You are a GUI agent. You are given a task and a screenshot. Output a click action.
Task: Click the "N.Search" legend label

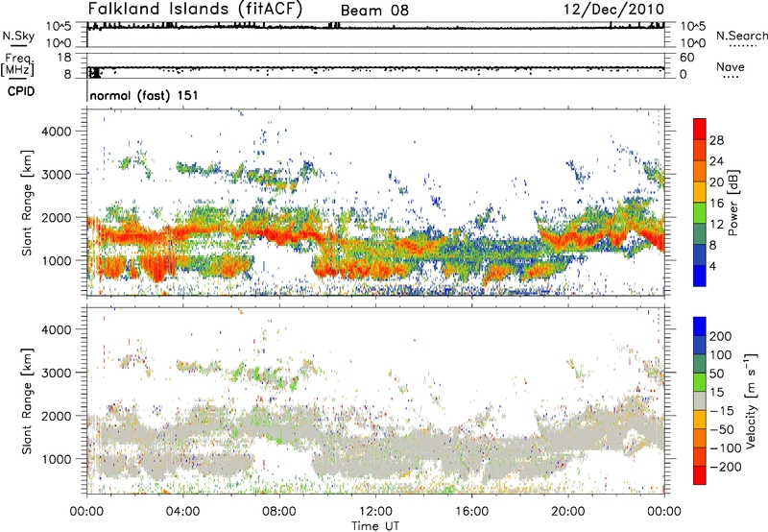point(741,36)
